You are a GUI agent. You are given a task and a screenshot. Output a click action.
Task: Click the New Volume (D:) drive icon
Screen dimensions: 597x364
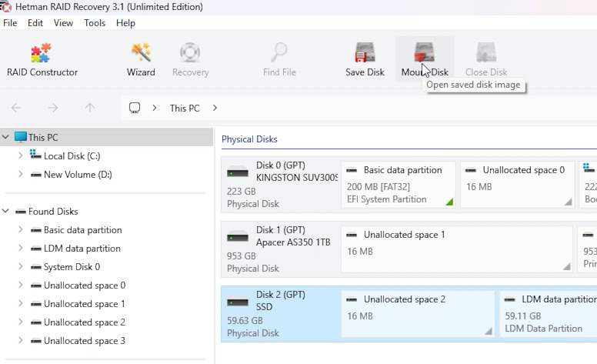pos(36,175)
